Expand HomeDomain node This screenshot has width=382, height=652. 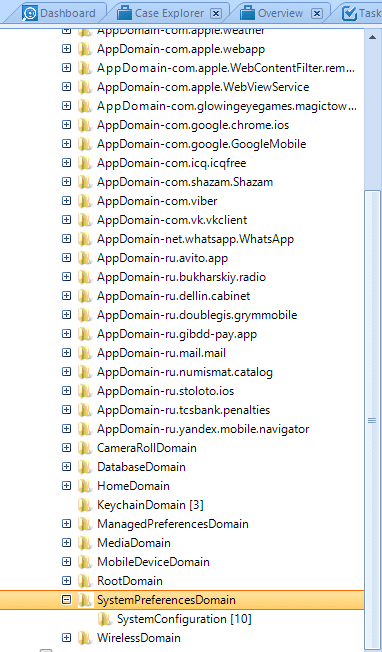tap(66, 486)
